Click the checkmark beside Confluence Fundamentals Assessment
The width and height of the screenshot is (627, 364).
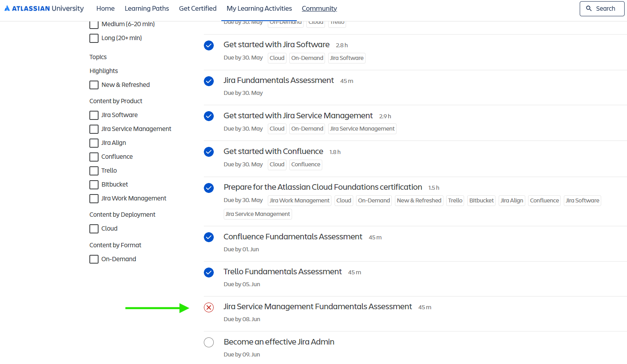(x=209, y=237)
